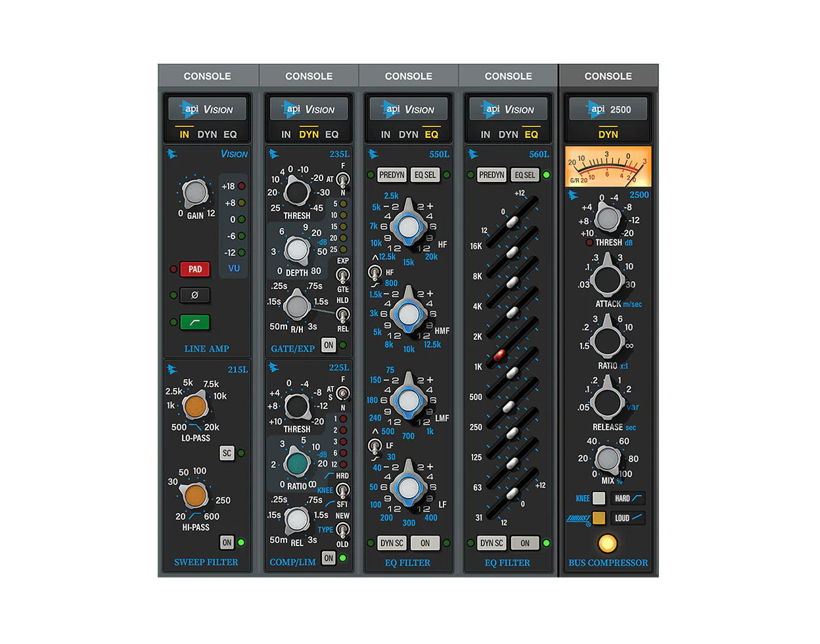Select the EQ tab above the 235L module
Screen dimensions: 820x644
[x=332, y=134]
